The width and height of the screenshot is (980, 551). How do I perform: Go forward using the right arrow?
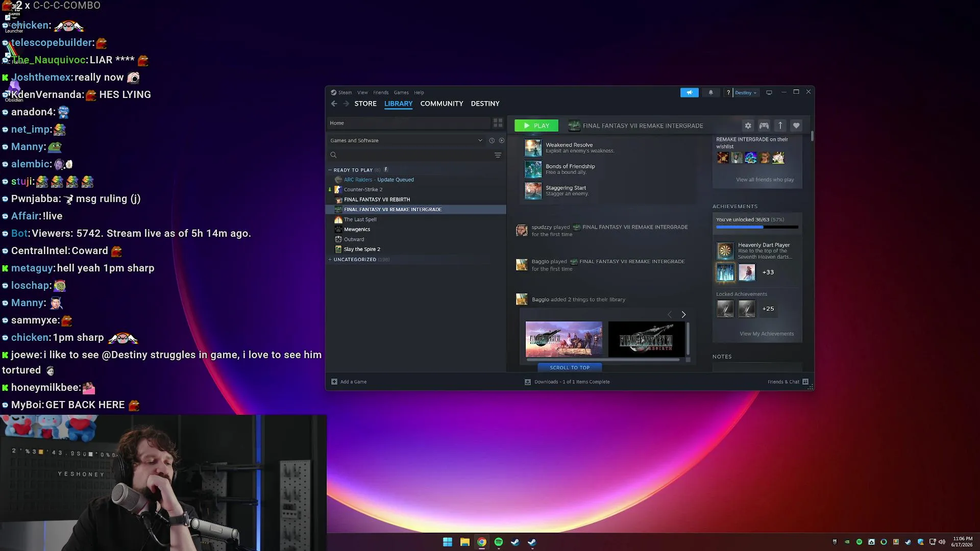[346, 104]
